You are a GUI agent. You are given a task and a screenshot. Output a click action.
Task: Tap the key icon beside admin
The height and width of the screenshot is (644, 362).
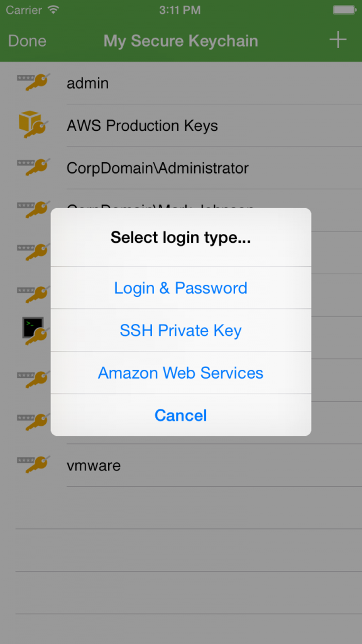click(34, 82)
